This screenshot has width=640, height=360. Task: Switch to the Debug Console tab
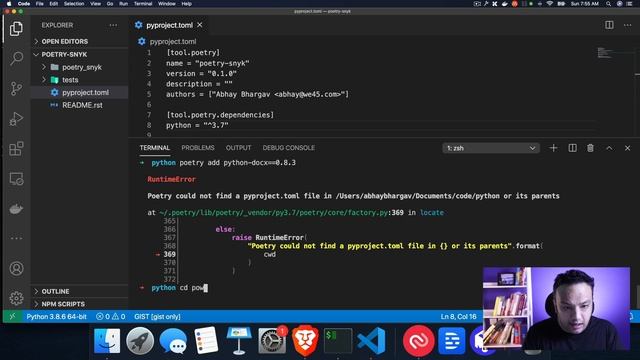(289, 148)
